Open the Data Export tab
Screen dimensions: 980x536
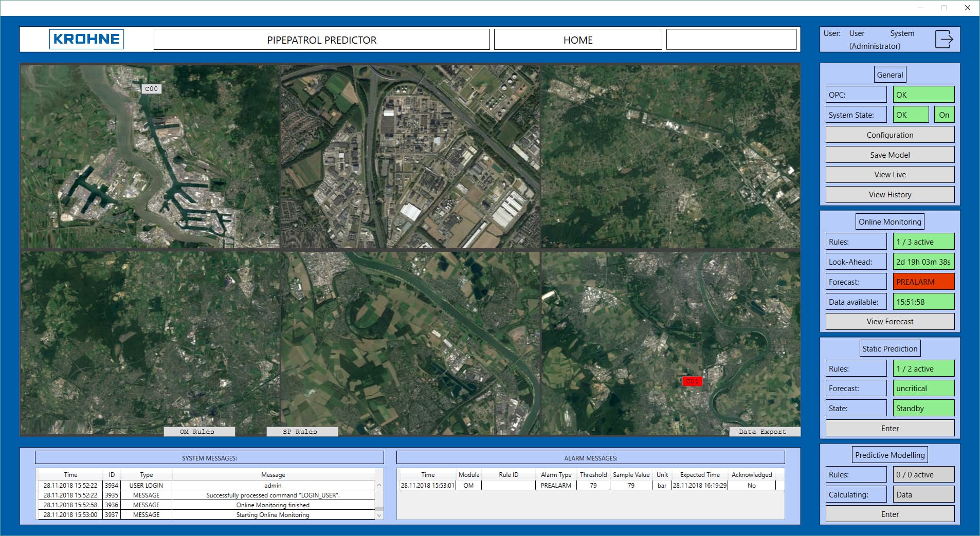tap(764, 432)
